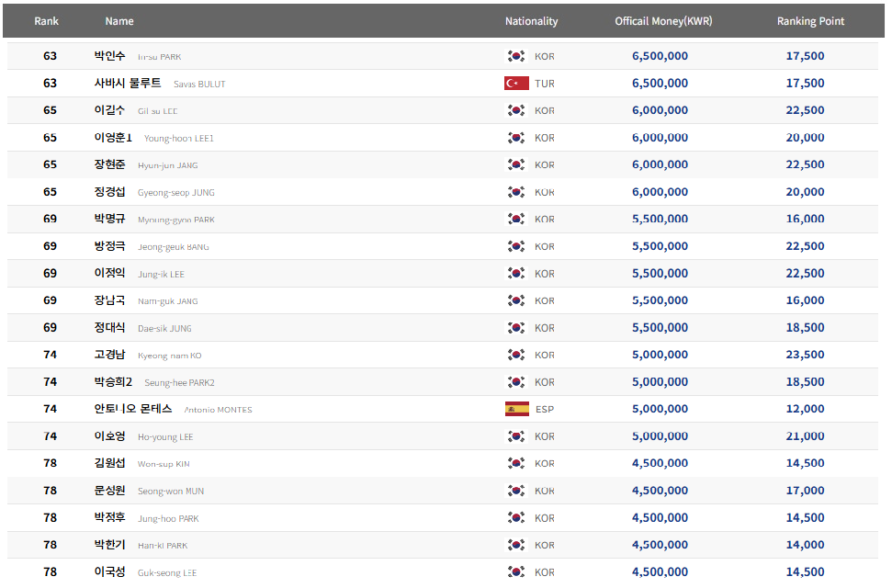Select player name 사바시 불루트
892x588 pixels.
coord(128,83)
